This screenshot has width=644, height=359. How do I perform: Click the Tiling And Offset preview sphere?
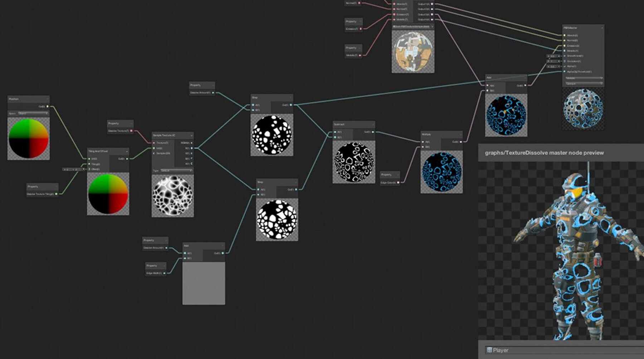108,194
